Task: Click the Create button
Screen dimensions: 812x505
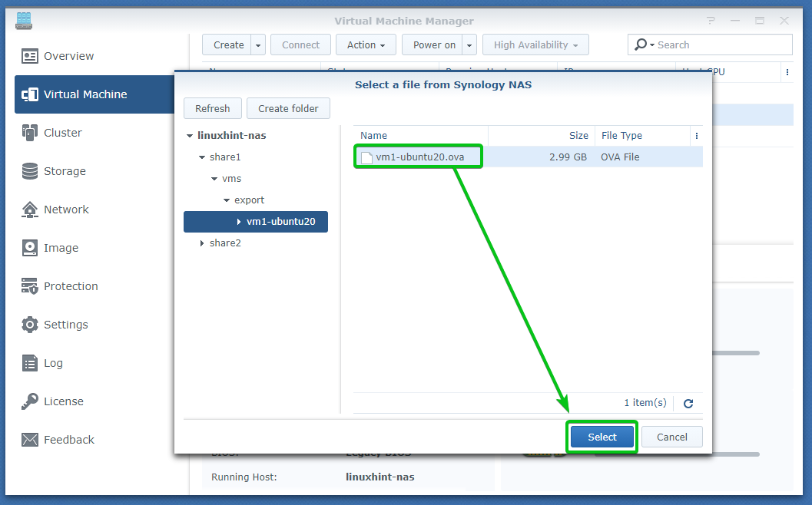Action: (x=227, y=45)
